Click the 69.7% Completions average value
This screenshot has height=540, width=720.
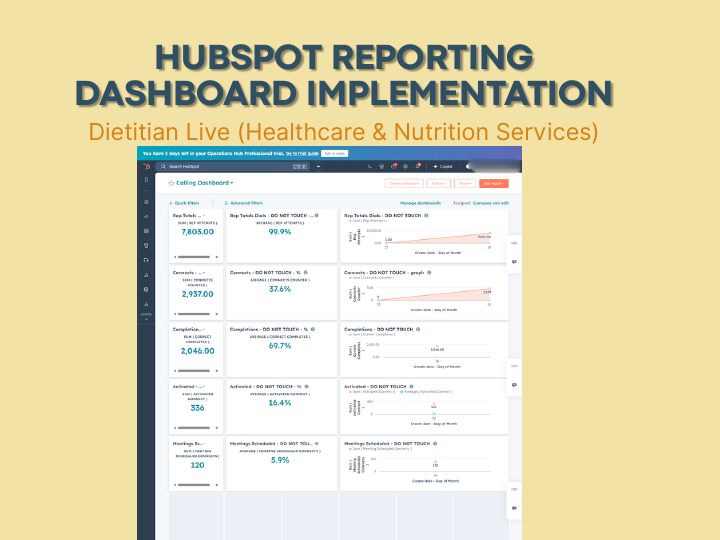(x=280, y=346)
